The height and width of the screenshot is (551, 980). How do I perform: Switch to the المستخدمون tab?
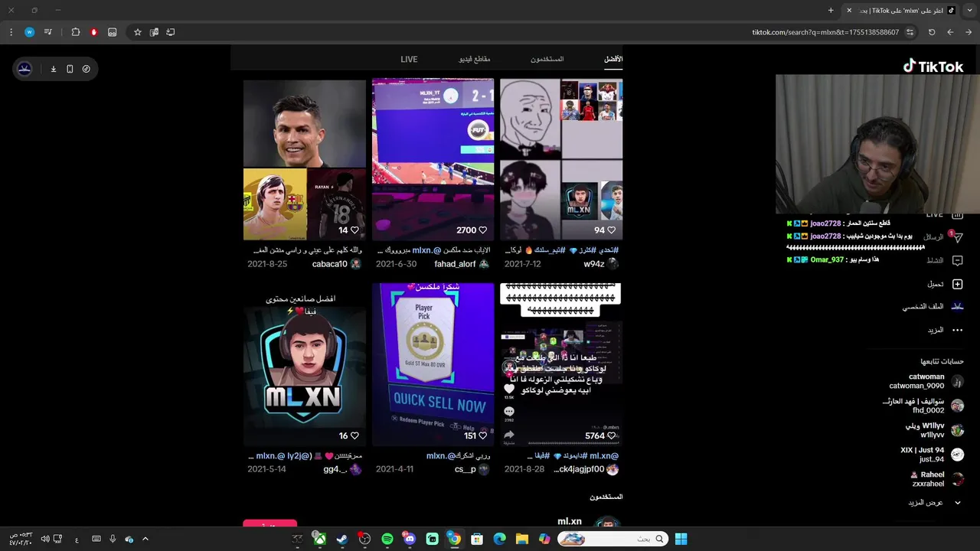point(547,60)
